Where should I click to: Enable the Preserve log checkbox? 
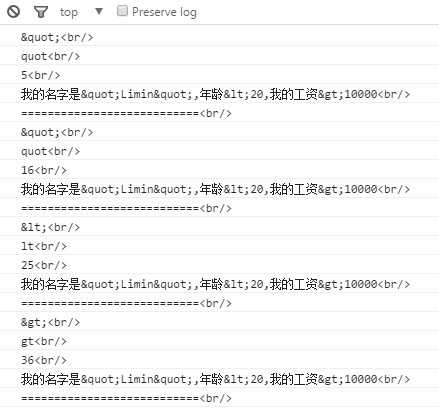click(122, 11)
